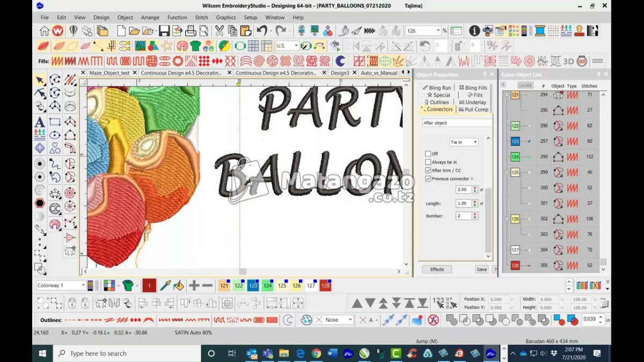Select color swatch 124 in the colorway bar
Image resolution: width=644 pixels, height=362 pixels.
pos(267,285)
